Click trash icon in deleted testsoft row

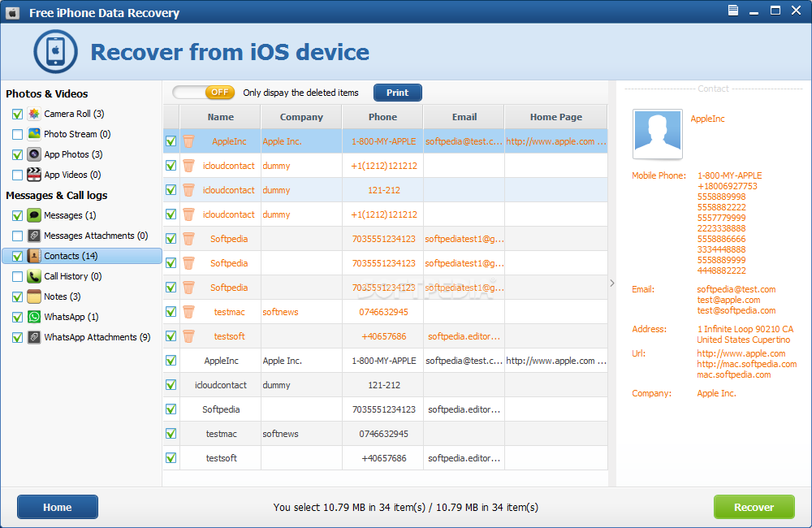[x=188, y=335]
